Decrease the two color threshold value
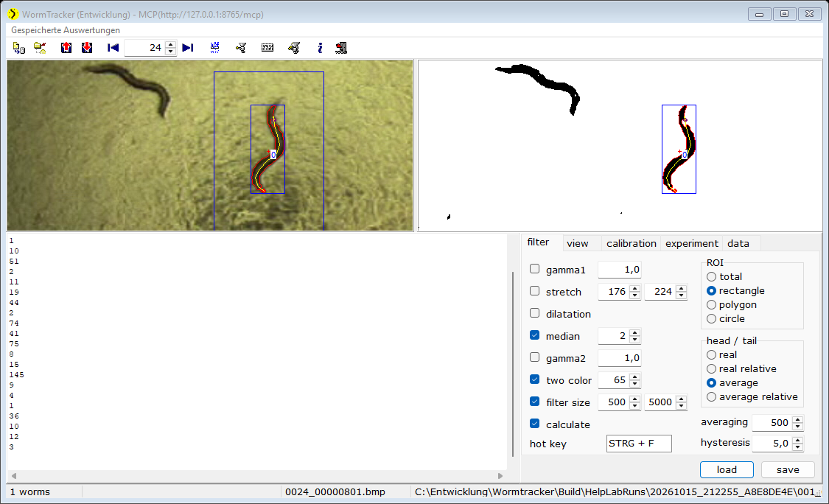This screenshot has height=504, width=829. (x=635, y=383)
